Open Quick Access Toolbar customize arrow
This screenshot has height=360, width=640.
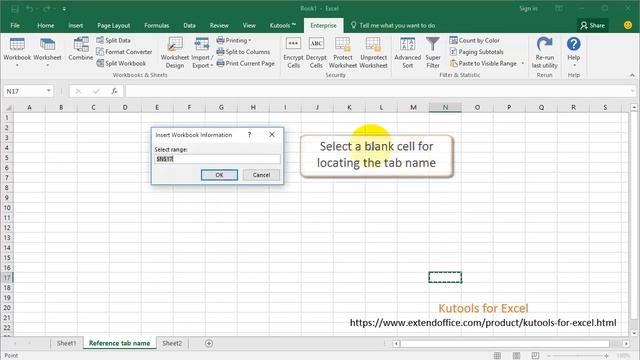click(x=64, y=9)
